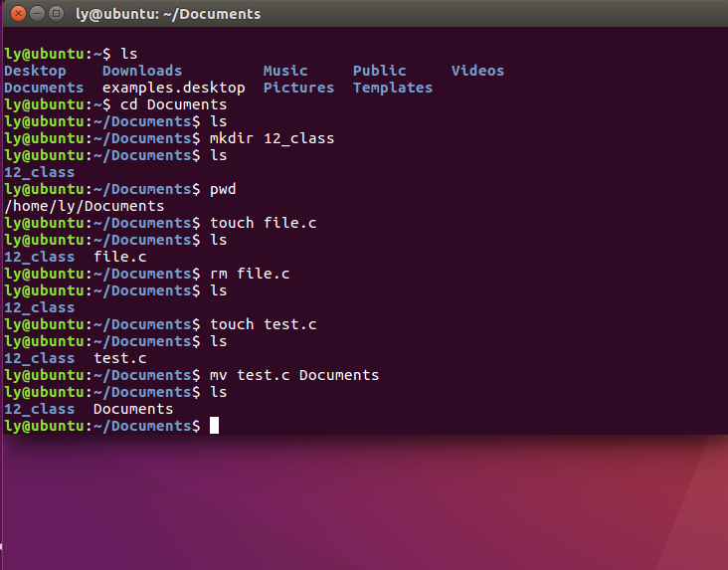Click the 'touch file.c' command
728x570 pixels.
(x=264, y=223)
